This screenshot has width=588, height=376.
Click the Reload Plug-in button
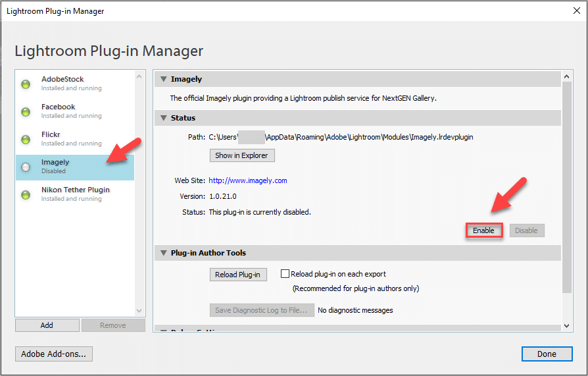coord(238,275)
